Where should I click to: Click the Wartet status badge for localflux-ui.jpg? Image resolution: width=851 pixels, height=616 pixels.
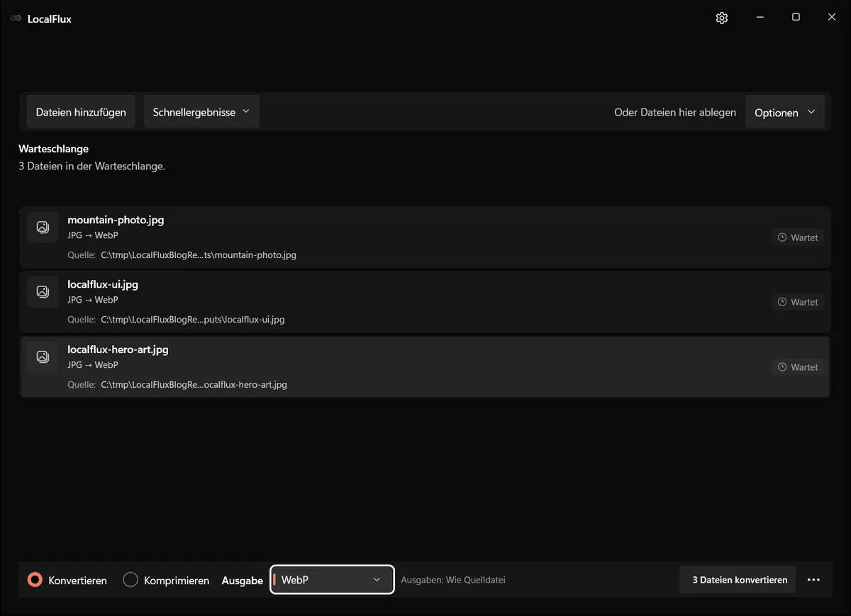[x=798, y=302]
